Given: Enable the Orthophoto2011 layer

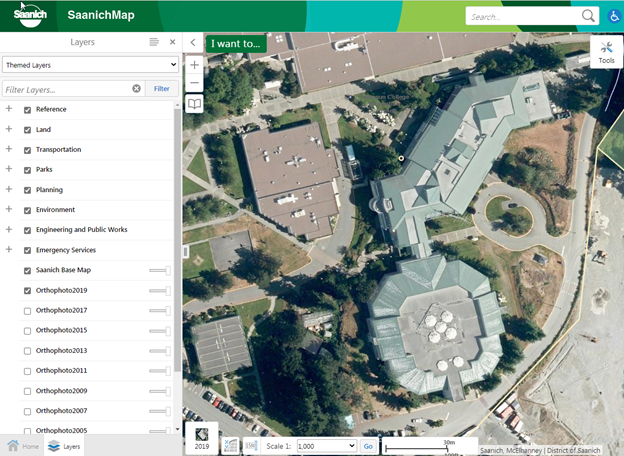Looking at the screenshot, I should tap(27, 371).
